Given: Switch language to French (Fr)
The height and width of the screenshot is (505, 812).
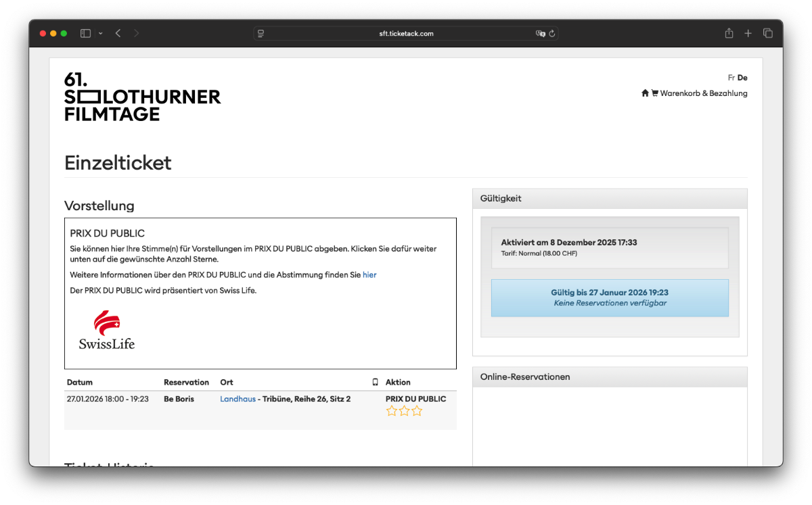Looking at the screenshot, I should (x=731, y=78).
